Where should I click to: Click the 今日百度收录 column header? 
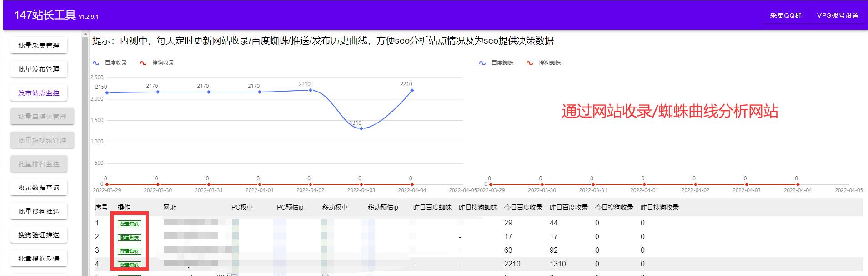(x=523, y=207)
